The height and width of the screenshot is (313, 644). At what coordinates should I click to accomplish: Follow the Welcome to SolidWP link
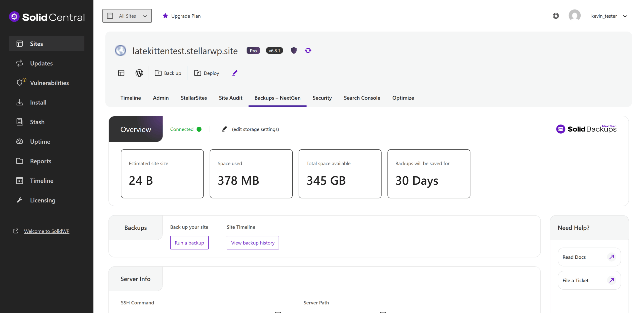pos(46,231)
